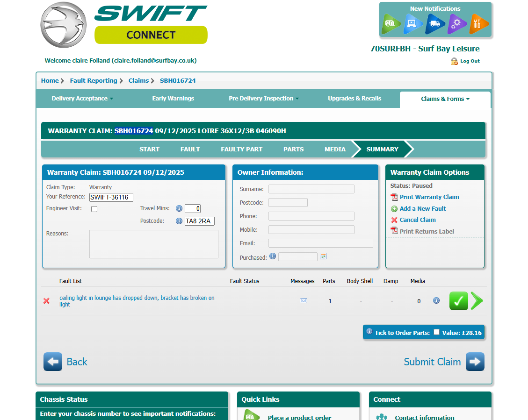Click the Contact information people icon

pyautogui.click(x=382, y=417)
